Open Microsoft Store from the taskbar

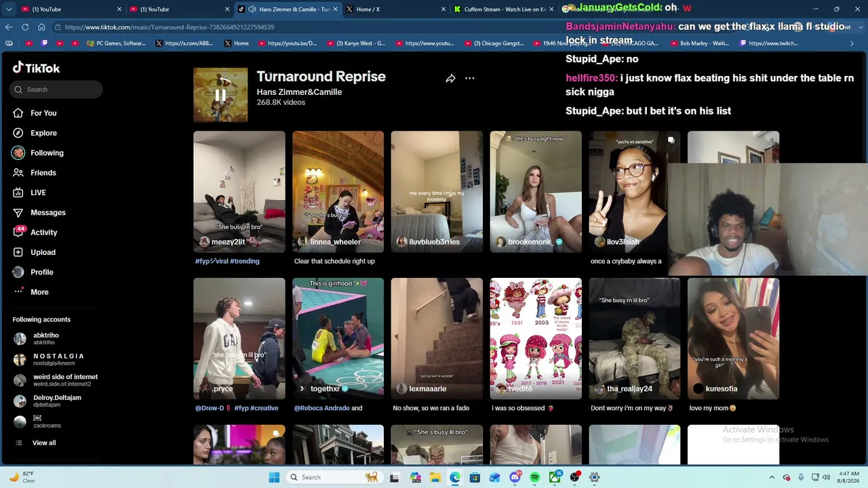[475, 477]
